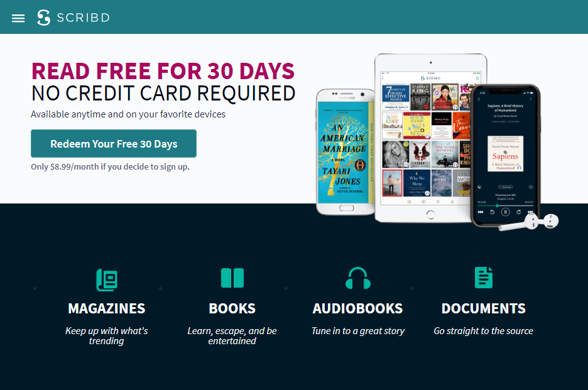Click Stephen King cover on tablet
Screen dimensions: 588x390
pos(420,97)
